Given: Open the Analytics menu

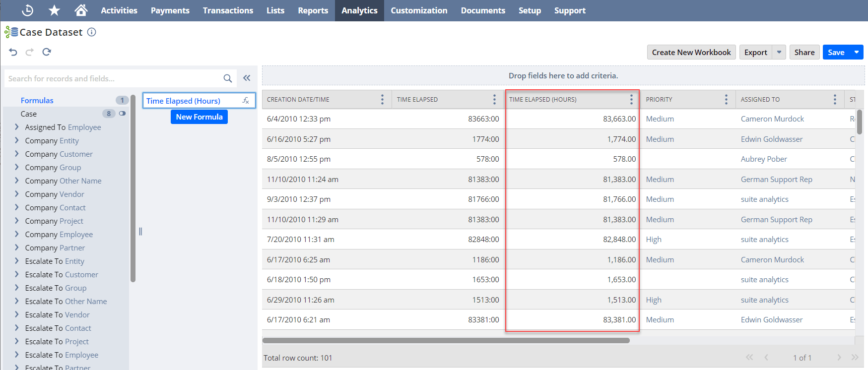Looking at the screenshot, I should (359, 10).
